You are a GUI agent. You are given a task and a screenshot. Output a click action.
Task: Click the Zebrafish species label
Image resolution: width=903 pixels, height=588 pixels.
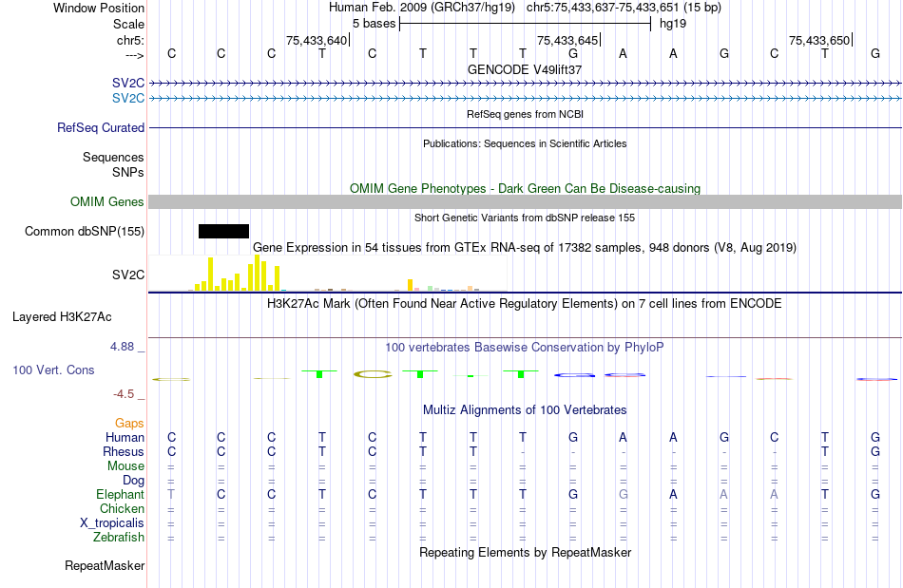[x=119, y=537]
